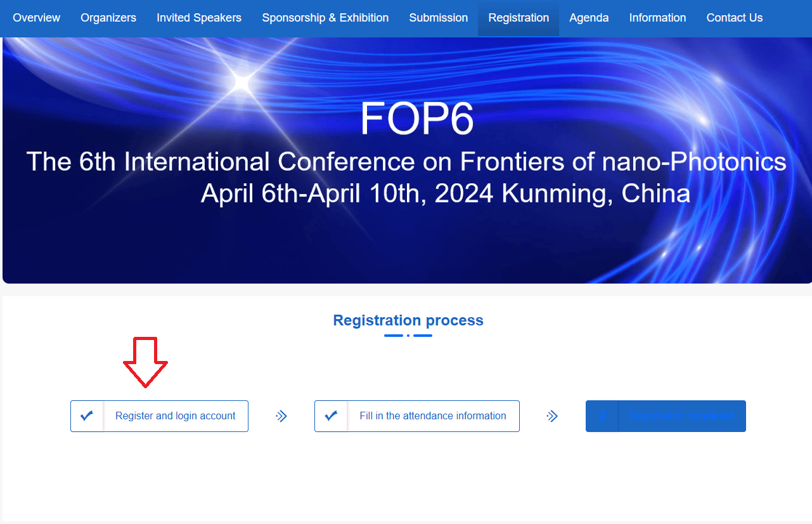Viewport: 812px width, 524px height.
Task: Click Fill in the attendance information text
Action: coord(432,416)
